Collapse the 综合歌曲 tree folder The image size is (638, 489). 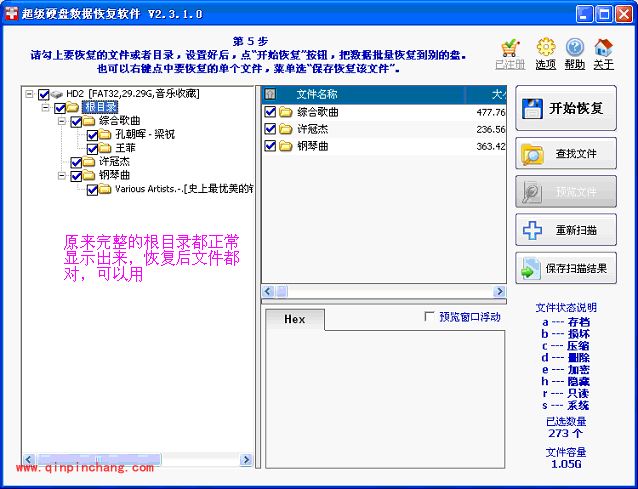(62, 121)
